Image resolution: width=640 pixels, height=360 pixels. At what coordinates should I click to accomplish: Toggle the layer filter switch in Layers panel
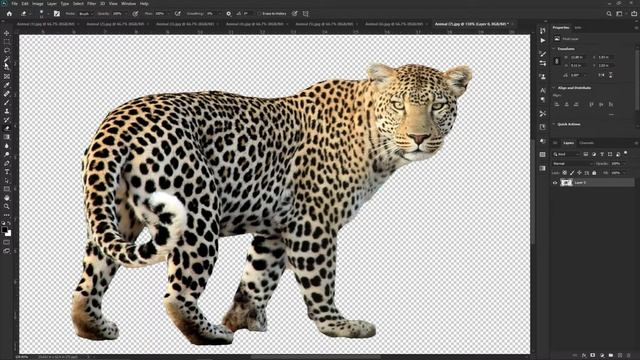625,153
